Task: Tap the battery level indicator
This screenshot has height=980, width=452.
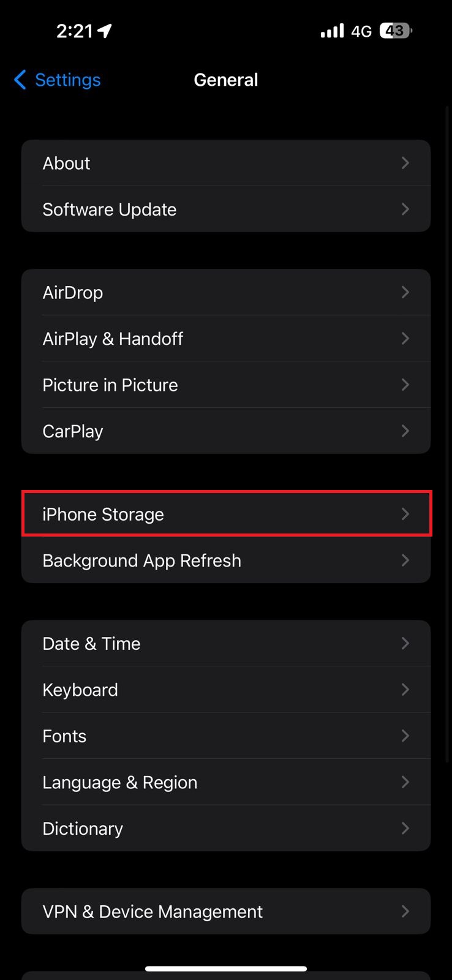Action: pos(395,31)
